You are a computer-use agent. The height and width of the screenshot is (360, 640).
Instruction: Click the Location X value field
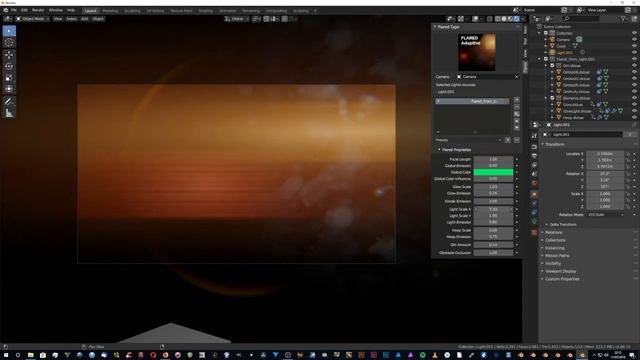[x=605, y=154]
